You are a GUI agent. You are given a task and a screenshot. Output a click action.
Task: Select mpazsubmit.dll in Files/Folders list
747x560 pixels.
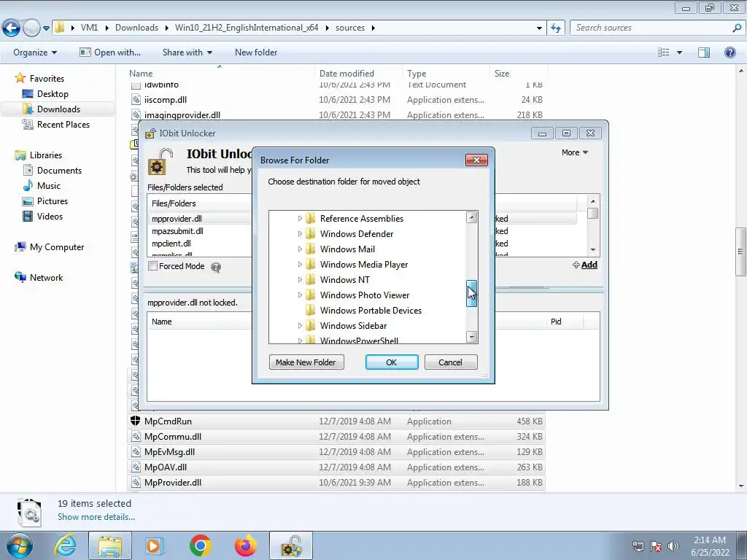point(177,231)
